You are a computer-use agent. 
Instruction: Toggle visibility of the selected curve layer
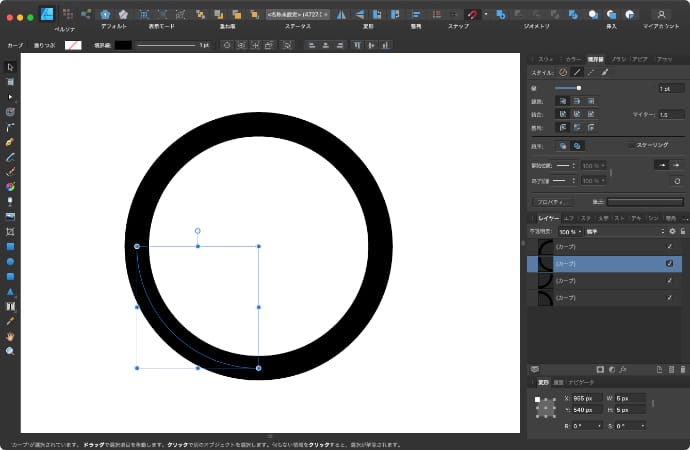click(x=669, y=263)
